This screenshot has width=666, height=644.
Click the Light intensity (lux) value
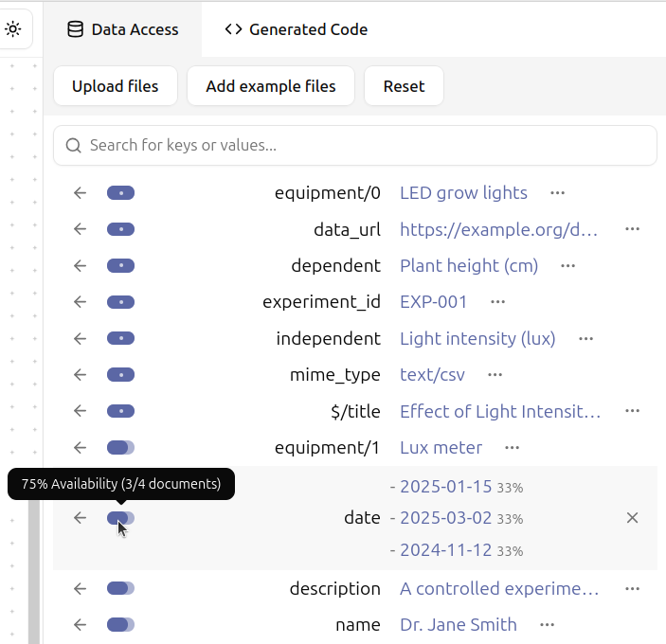point(477,338)
